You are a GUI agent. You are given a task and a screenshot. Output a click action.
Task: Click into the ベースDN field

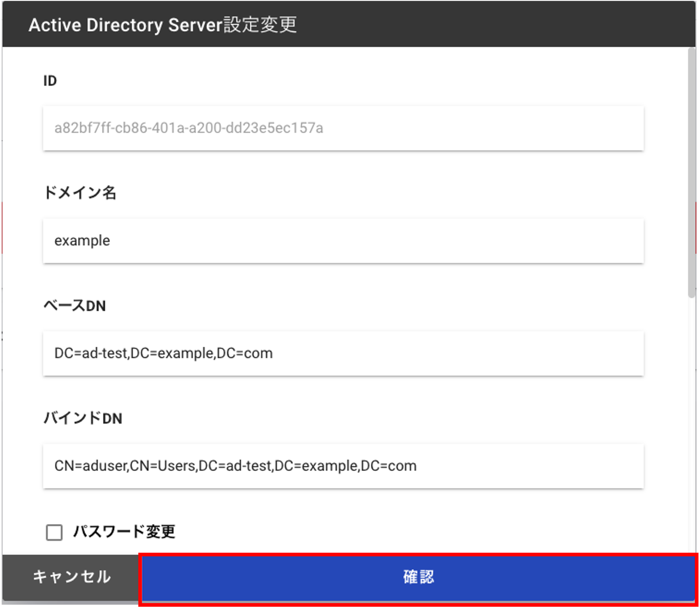(x=343, y=354)
